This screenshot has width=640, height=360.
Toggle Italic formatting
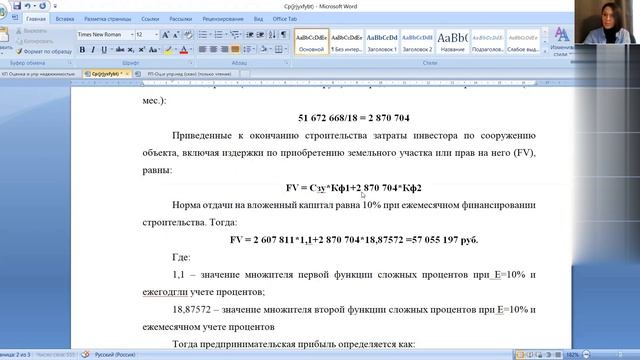tap(93, 50)
